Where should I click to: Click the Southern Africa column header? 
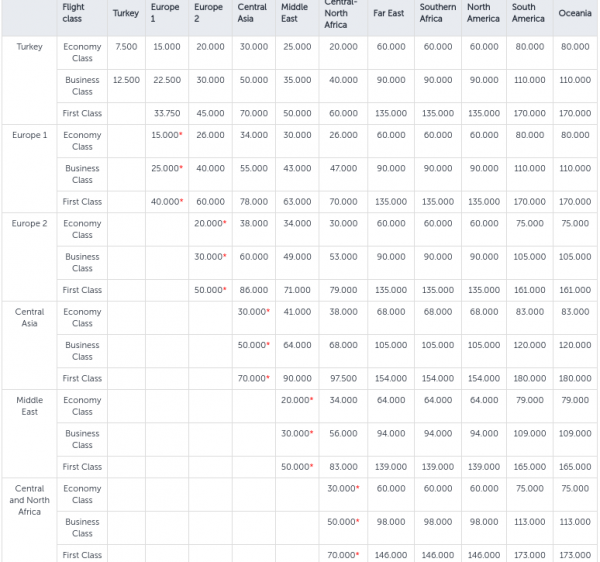coord(437,13)
